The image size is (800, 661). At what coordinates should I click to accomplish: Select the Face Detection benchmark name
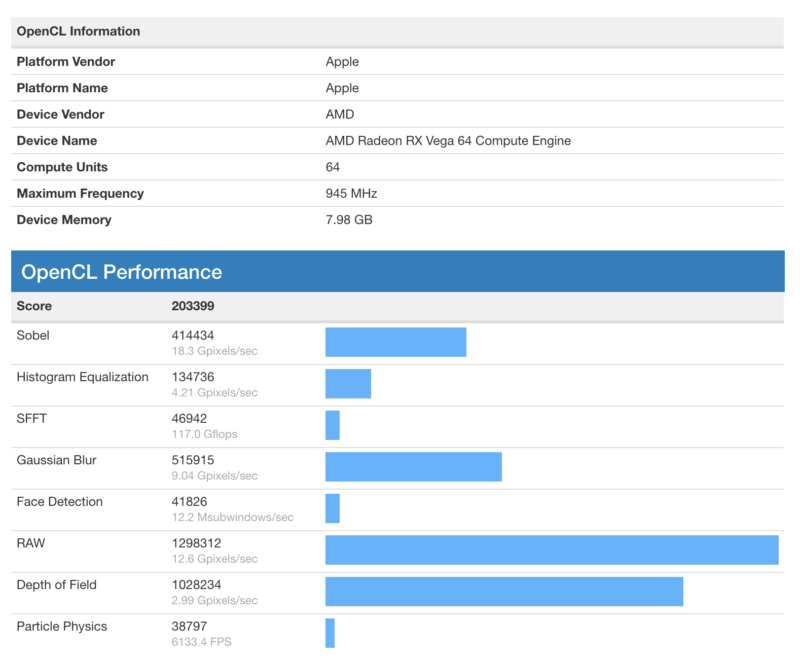[x=60, y=502]
